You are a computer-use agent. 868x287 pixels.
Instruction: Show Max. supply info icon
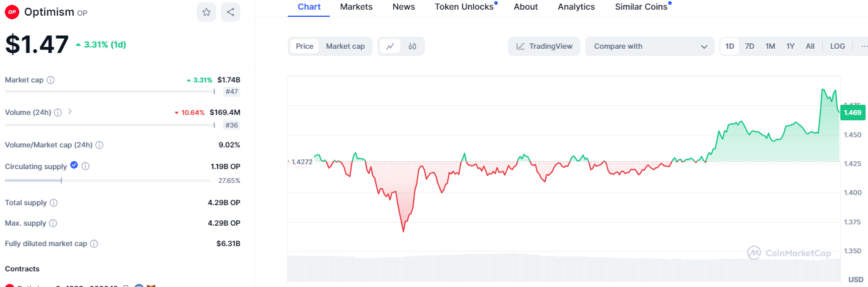pos(53,223)
